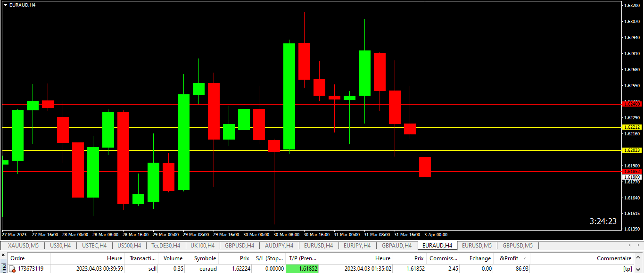Screen dimensions: 644x273
Task: Sort by the Ordre column header
Action: [x=17, y=258]
